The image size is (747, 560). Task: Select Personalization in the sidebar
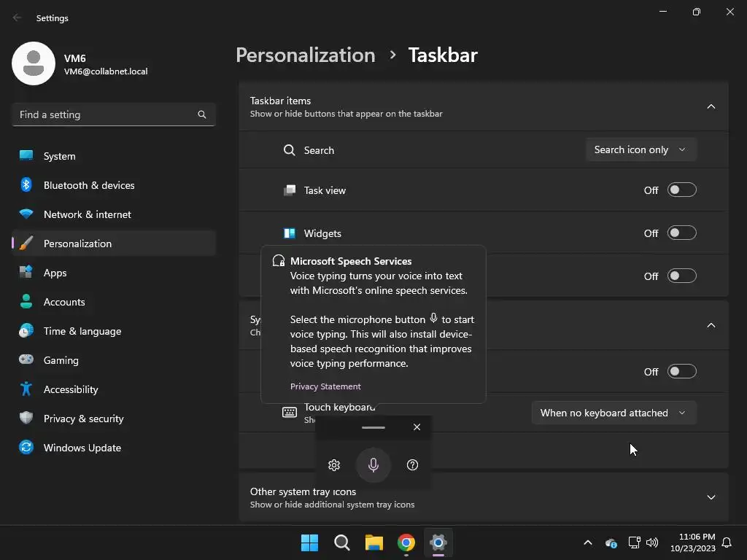point(114,244)
